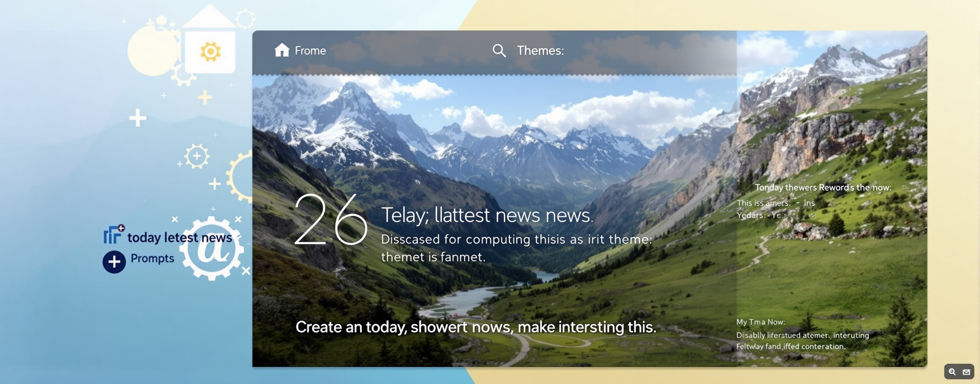Viewport: 980px width, 384px height.
Task: Click the dark blue plus Prompts icon
Action: click(x=114, y=262)
